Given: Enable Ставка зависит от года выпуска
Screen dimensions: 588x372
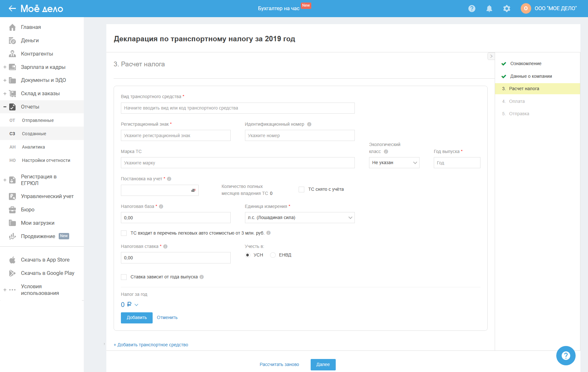Looking at the screenshot, I should [x=124, y=277].
